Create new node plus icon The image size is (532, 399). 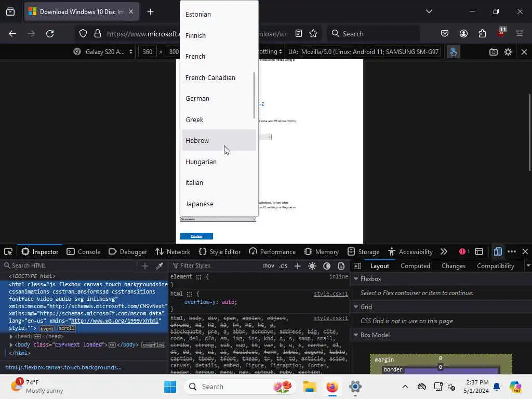(x=145, y=266)
